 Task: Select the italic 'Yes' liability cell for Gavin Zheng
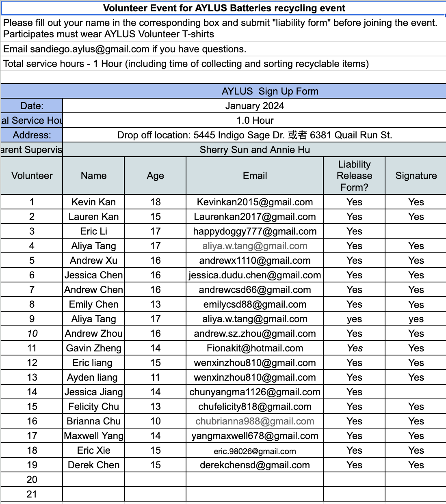tap(354, 348)
